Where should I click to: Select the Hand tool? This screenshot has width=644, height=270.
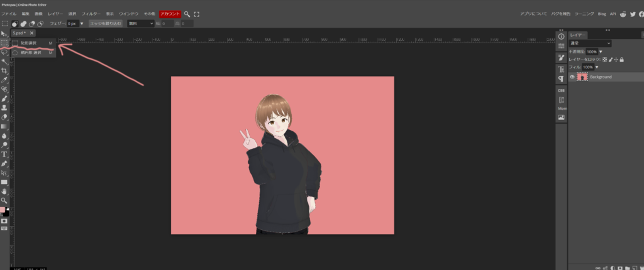click(x=4, y=191)
